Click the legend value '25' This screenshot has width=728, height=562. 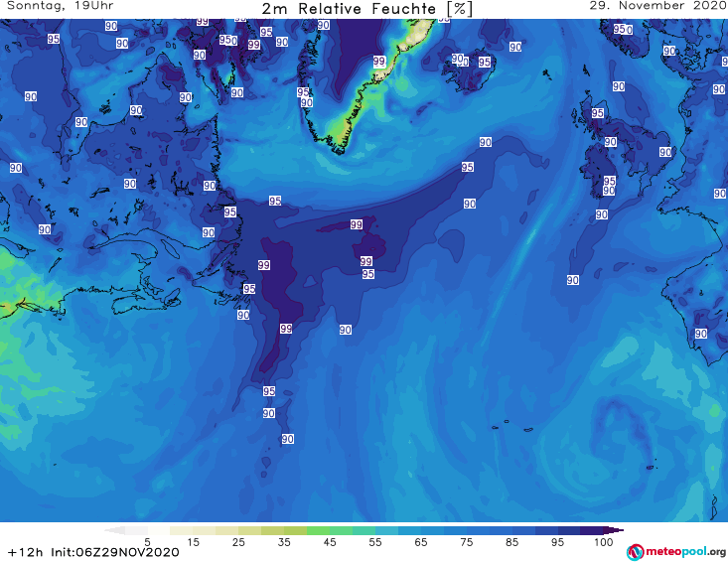point(238,542)
